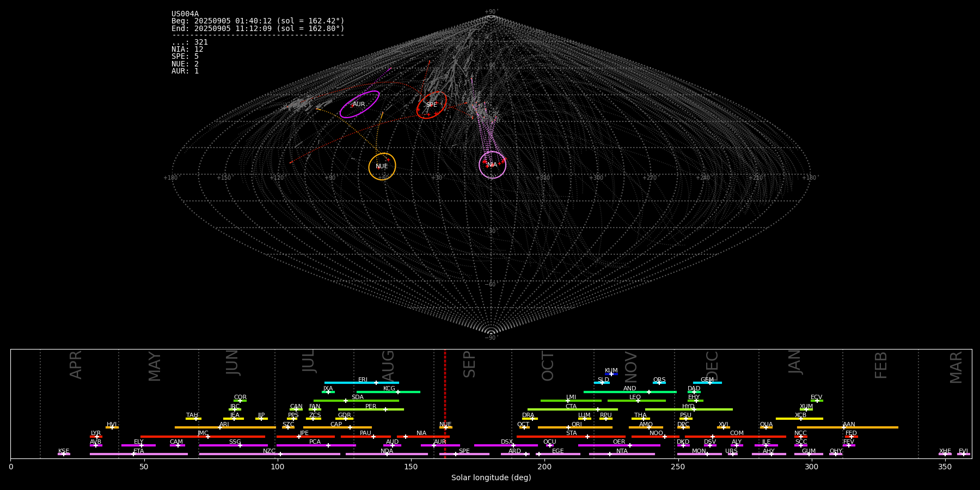
Task: Click the station ID text US004A
Action: click(185, 14)
